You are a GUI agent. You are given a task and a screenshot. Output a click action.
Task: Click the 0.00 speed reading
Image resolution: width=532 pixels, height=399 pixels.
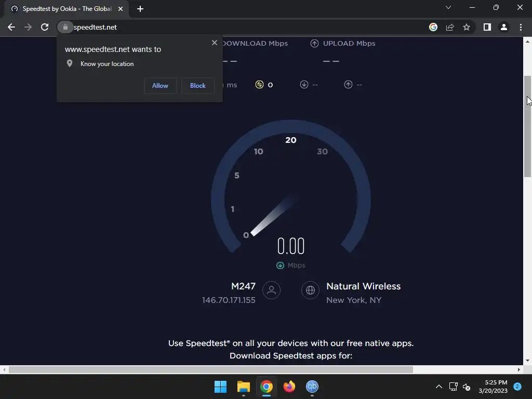[x=291, y=246]
